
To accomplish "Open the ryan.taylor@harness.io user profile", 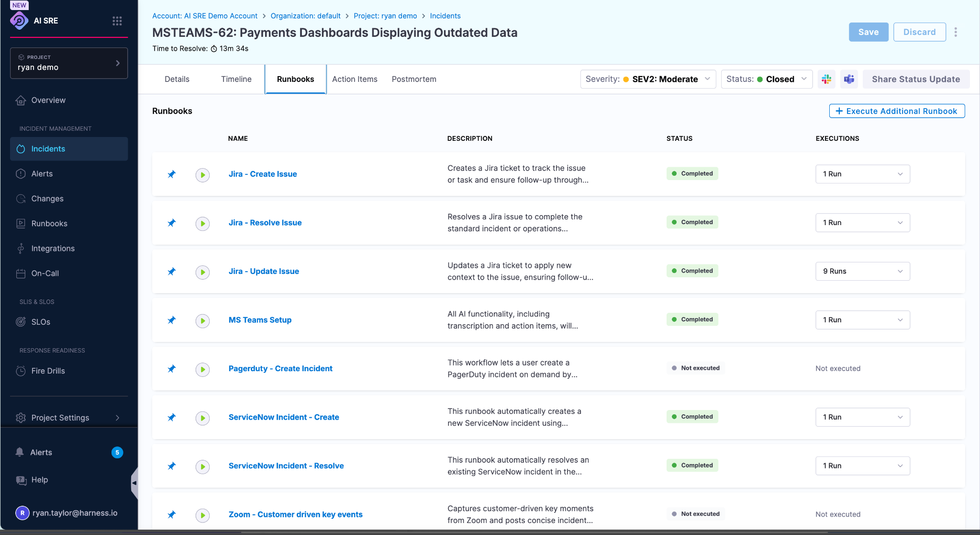I will pyautogui.click(x=67, y=513).
